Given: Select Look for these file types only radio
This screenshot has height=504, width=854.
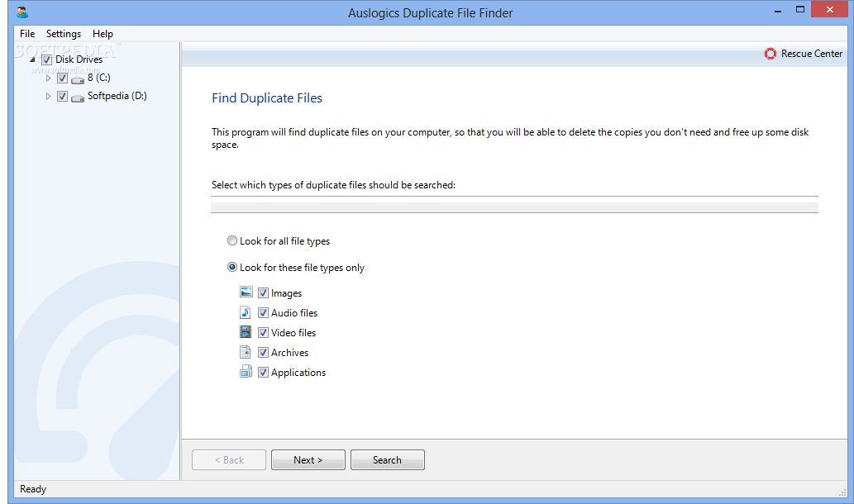Looking at the screenshot, I should pyautogui.click(x=232, y=267).
